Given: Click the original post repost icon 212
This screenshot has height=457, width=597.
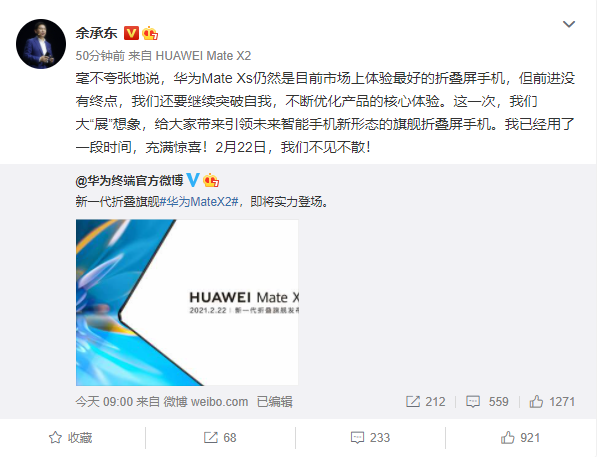Looking at the screenshot, I should click(425, 402).
